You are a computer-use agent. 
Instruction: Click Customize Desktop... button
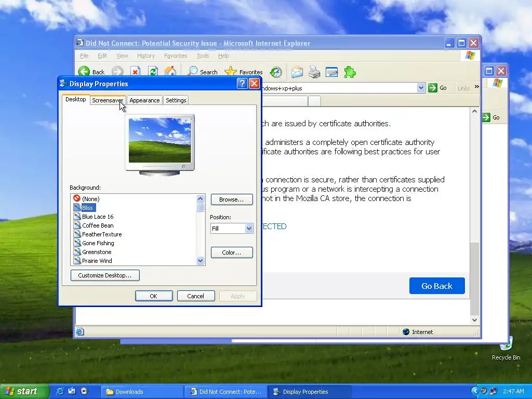coord(105,275)
